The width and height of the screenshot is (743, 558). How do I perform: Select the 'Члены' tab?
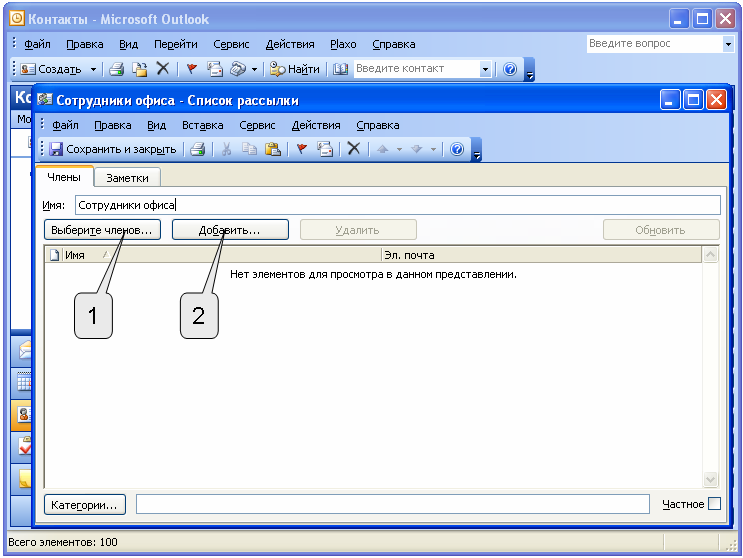coord(64,177)
